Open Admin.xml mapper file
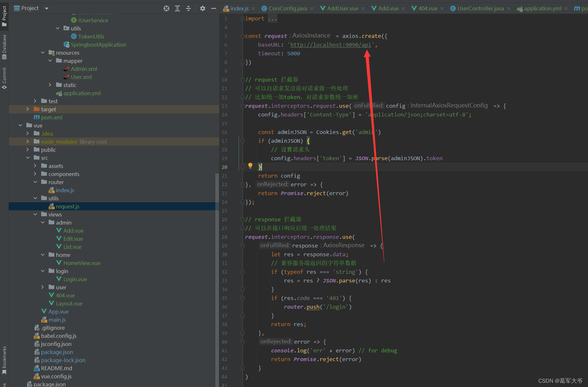This screenshot has height=387, width=588. pos(84,69)
